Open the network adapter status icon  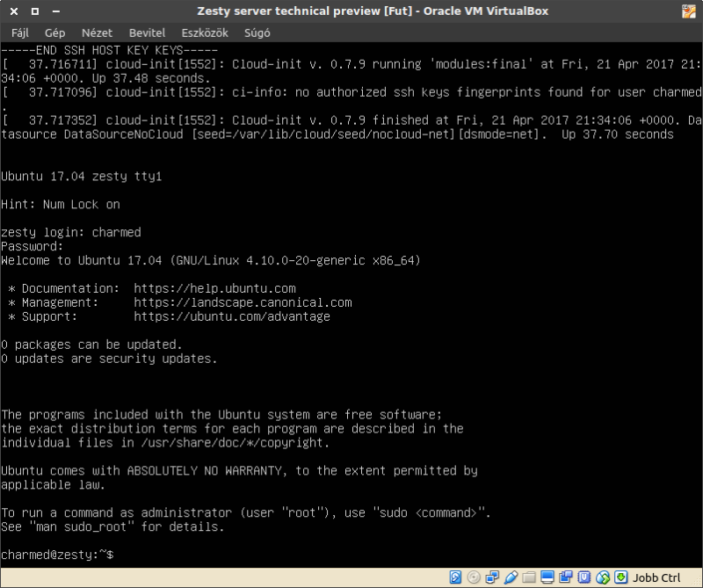coord(492,577)
